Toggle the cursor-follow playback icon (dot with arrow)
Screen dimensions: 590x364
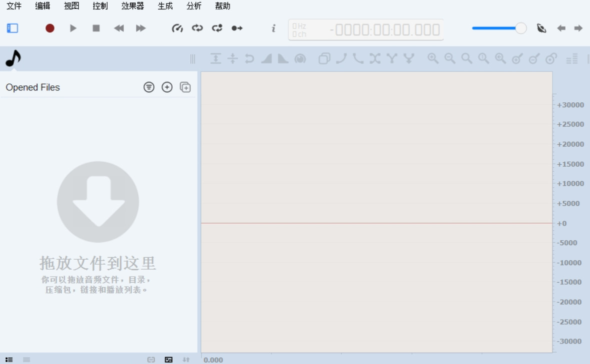[237, 28]
